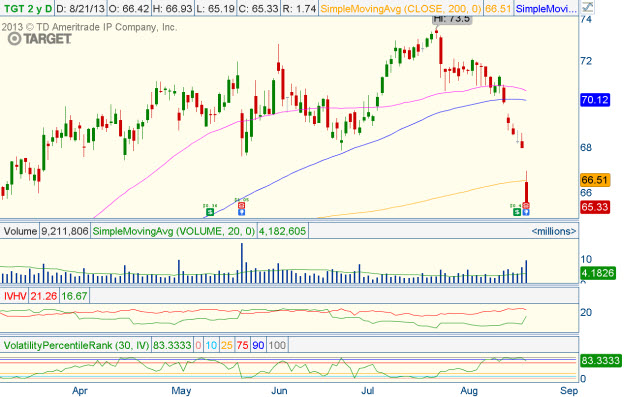
Task: Click the VolatilityPercentileRank (30, IV) label
Action: (x=76, y=345)
